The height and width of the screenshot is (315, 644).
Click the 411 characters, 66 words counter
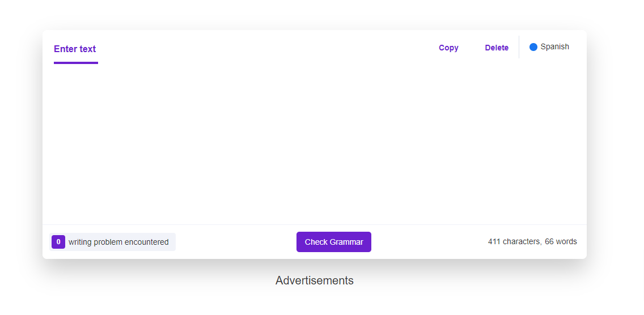[x=532, y=241]
